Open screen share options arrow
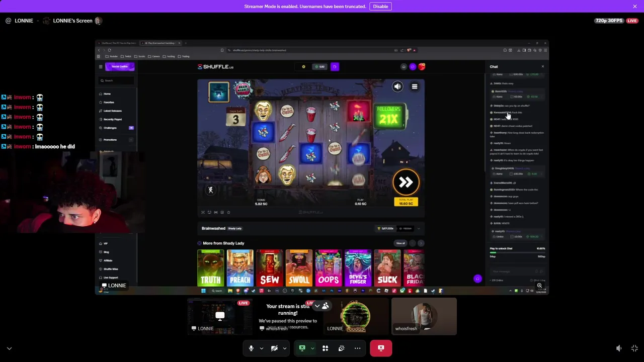The height and width of the screenshot is (362, 644). pos(312,348)
